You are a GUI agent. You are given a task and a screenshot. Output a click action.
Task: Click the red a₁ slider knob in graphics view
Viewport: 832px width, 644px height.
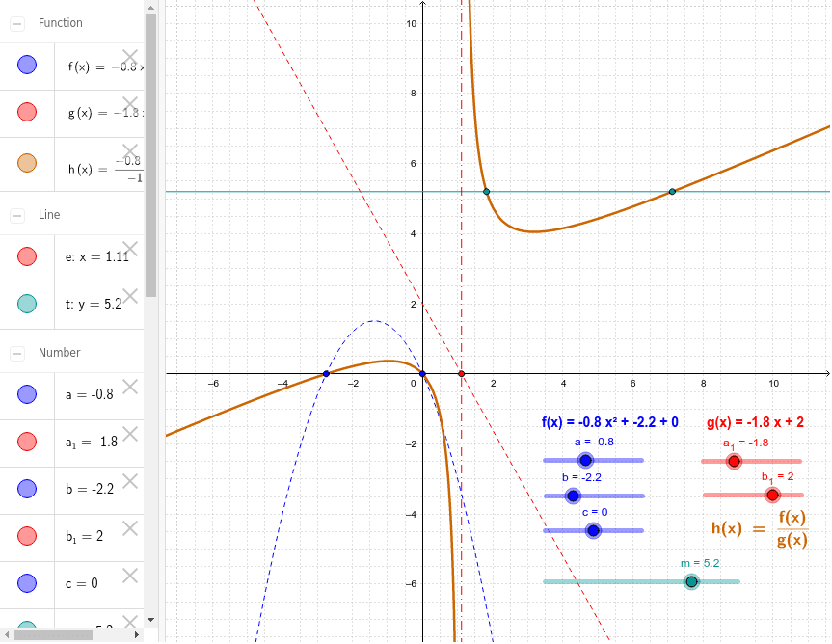(x=734, y=460)
